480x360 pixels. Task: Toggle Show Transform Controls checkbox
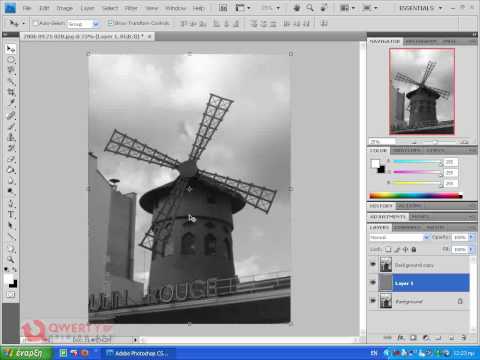(110, 23)
